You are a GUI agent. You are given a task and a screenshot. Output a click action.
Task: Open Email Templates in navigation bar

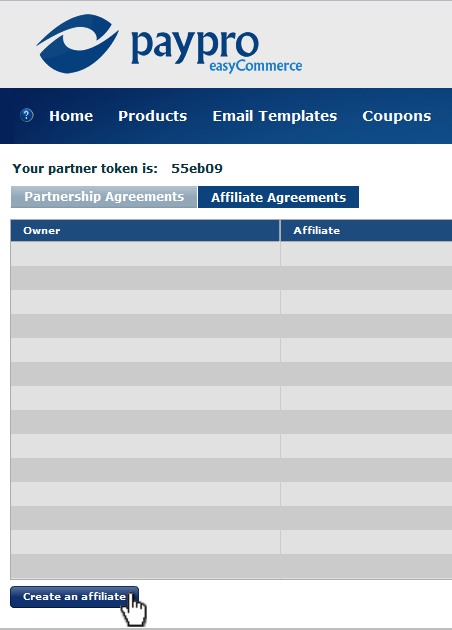[275, 116]
